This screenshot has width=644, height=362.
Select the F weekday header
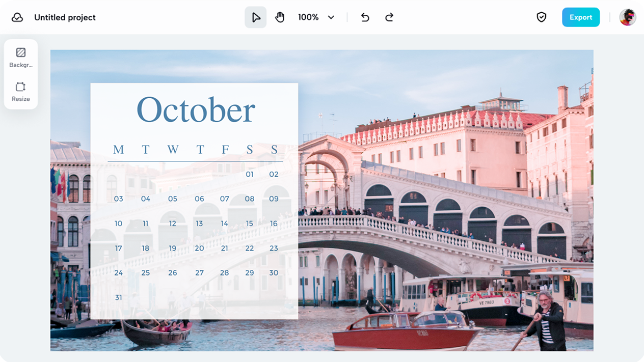pos(225,150)
